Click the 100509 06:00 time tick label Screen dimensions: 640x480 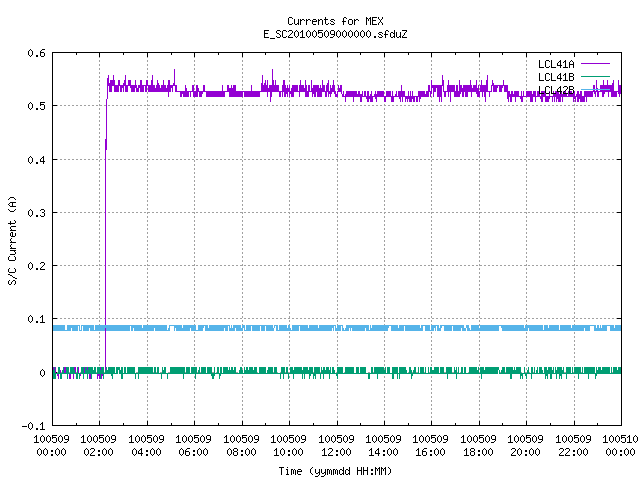pyautogui.click(x=193, y=446)
